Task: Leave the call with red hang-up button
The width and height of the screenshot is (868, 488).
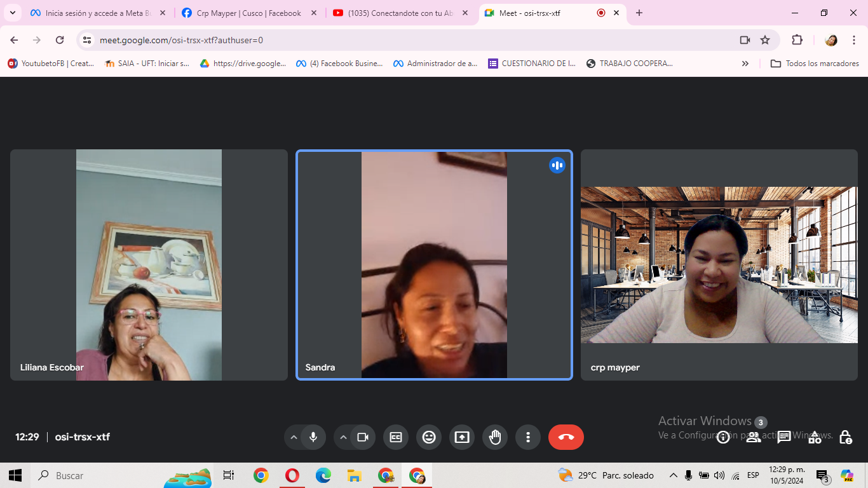Action: click(x=566, y=437)
